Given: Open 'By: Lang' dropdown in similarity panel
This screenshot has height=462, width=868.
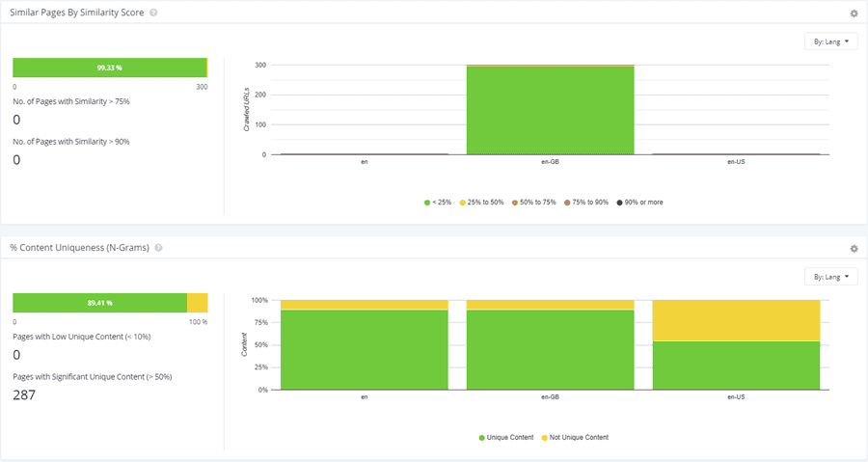Looking at the screenshot, I should tap(831, 41).
